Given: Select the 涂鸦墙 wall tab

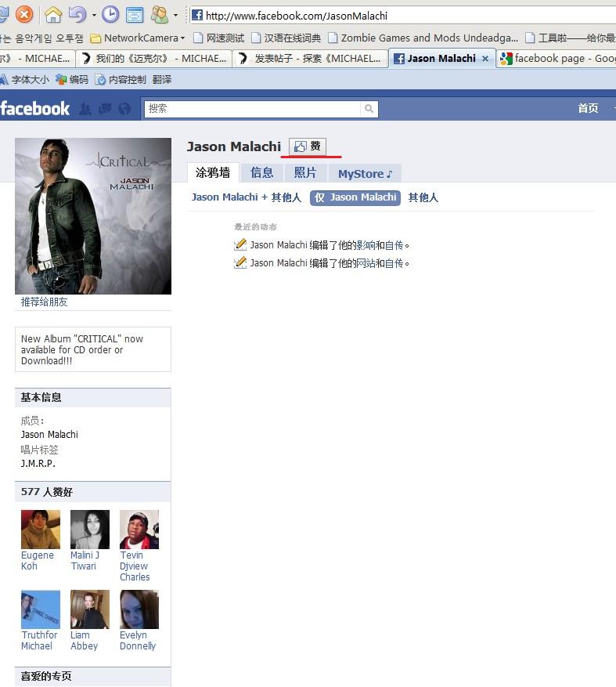Looking at the screenshot, I should coord(213,172).
